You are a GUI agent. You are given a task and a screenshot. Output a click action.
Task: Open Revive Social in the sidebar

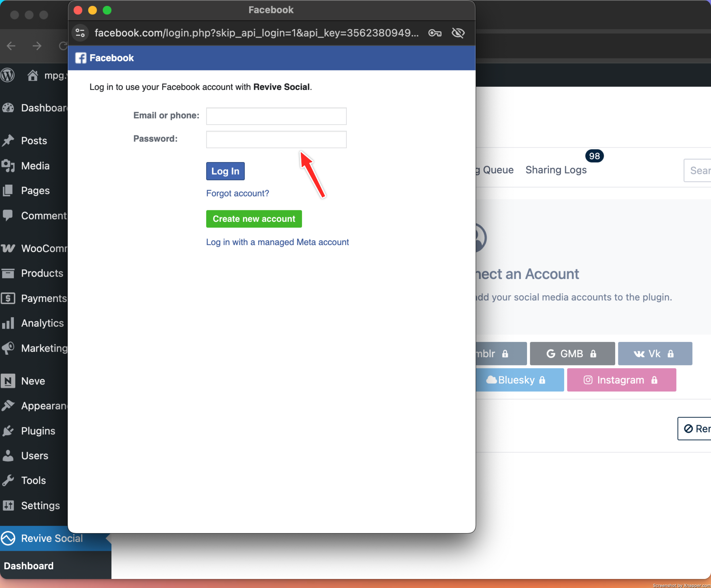(x=52, y=538)
